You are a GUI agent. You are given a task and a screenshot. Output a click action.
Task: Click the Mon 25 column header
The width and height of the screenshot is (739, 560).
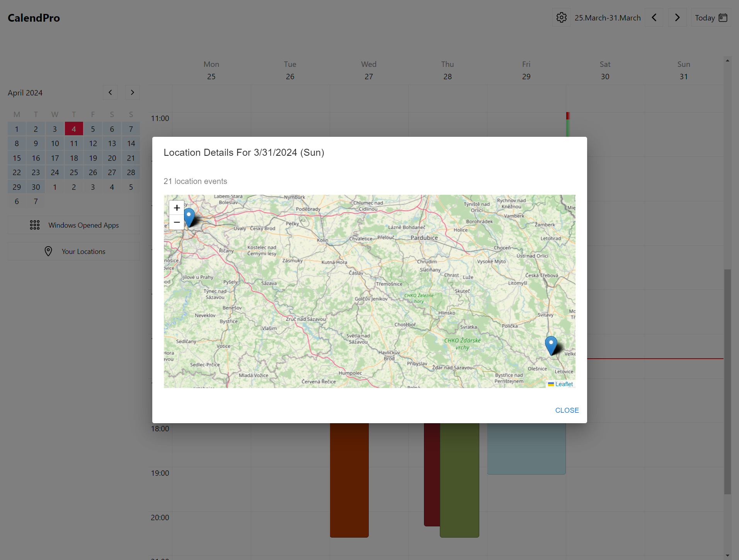pyautogui.click(x=211, y=70)
